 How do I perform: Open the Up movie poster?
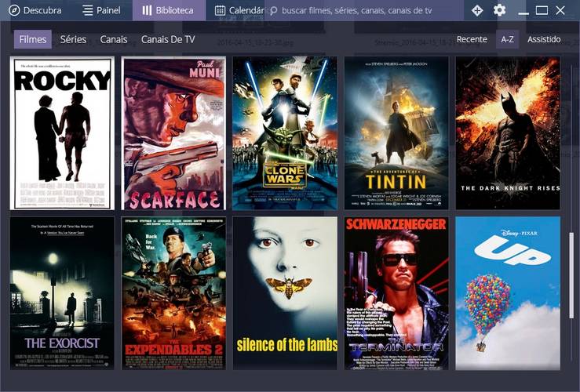[x=508, y=293]
